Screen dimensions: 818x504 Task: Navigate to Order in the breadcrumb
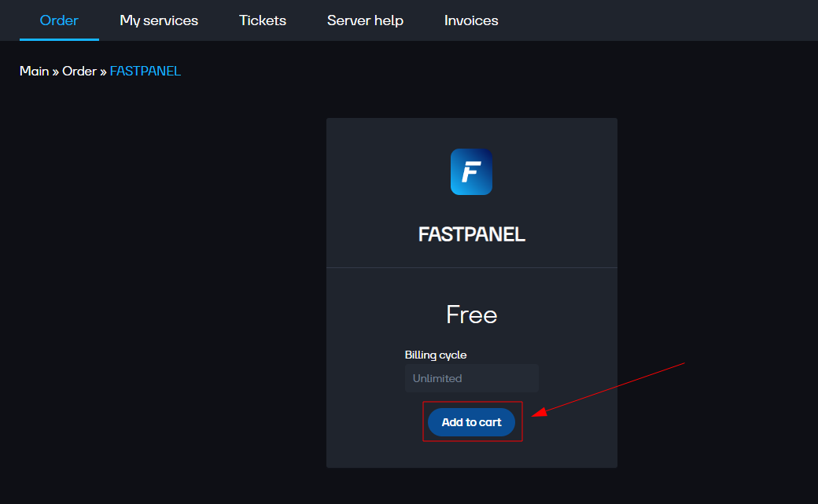(79, 71)
